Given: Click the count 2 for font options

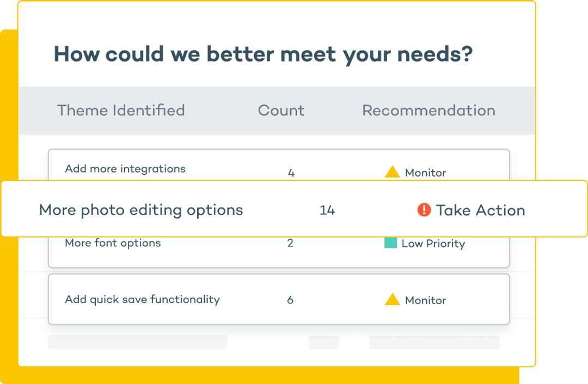Looking at the screenshot, I should coord(290,243).
